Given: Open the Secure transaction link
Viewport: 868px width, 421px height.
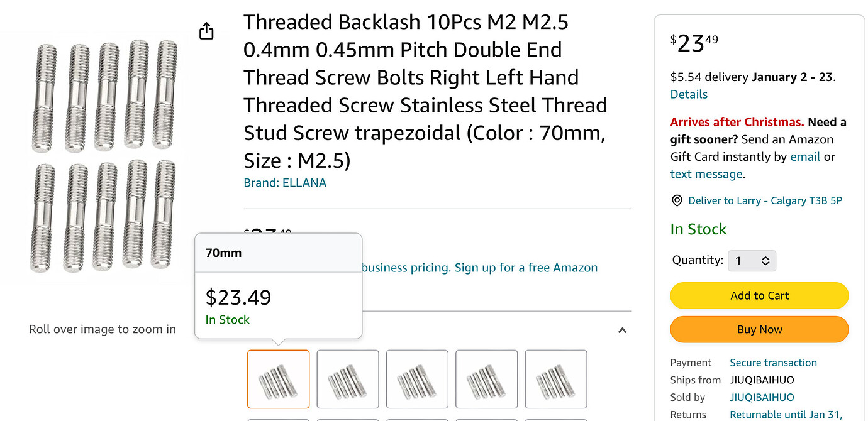Looking at the screenshot, I should [773, 363].
